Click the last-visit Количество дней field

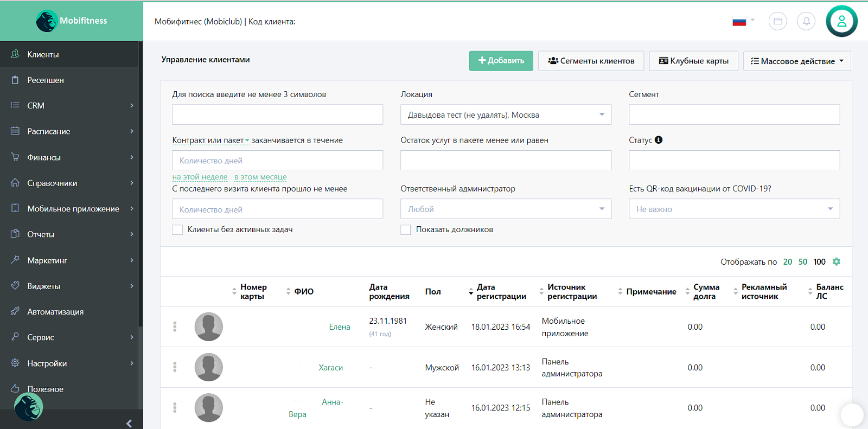(x=277, y=209)
